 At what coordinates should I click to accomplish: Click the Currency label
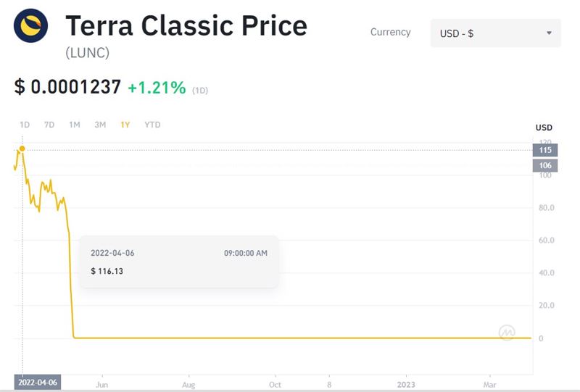pyautogui.click(x=391, y=32)
